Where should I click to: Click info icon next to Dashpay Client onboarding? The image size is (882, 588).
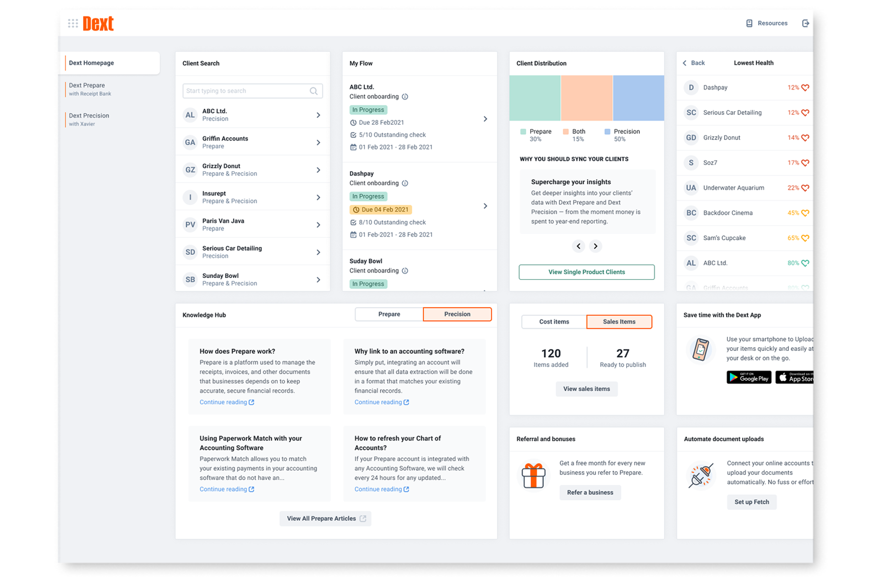pos(405,183)
